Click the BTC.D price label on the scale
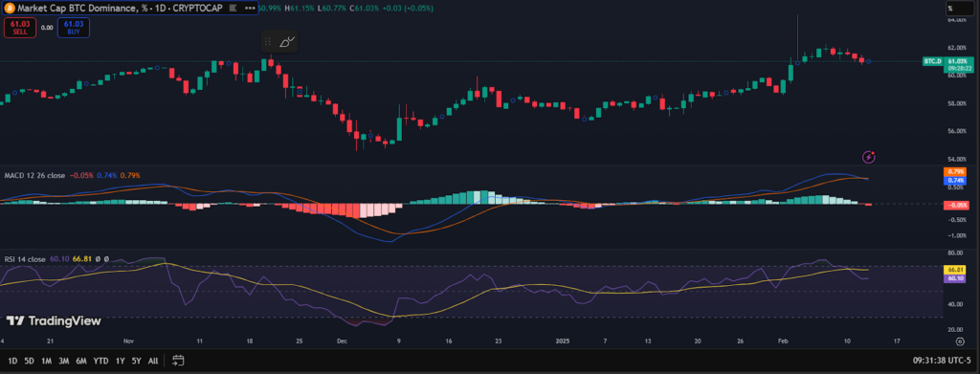Image resolution: width=980 pixels, height=374 pixels. coord(932,61)
